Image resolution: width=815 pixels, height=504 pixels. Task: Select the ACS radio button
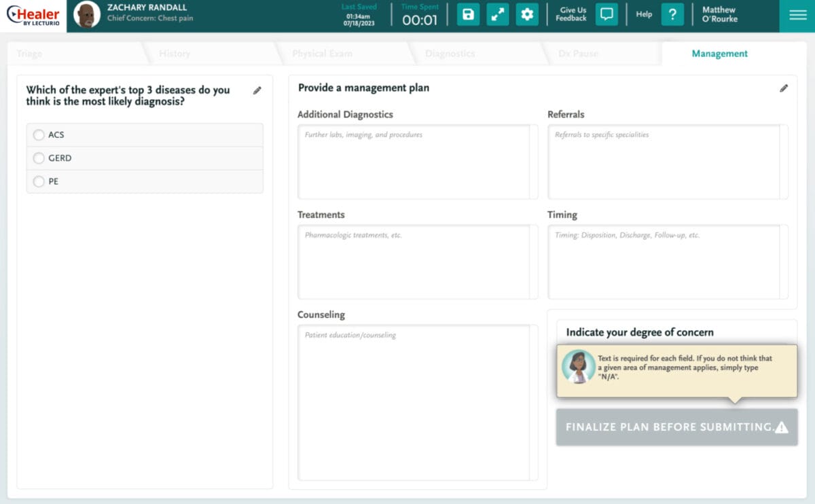click(39, 135)
